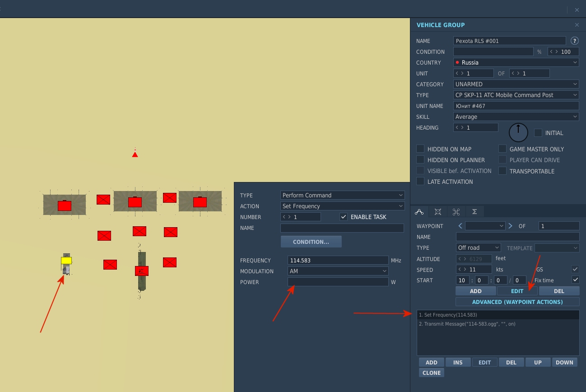The image size is (586, 392).
Task: Uncheck the Enable Task checkbox
Action: tap(344, 217)
